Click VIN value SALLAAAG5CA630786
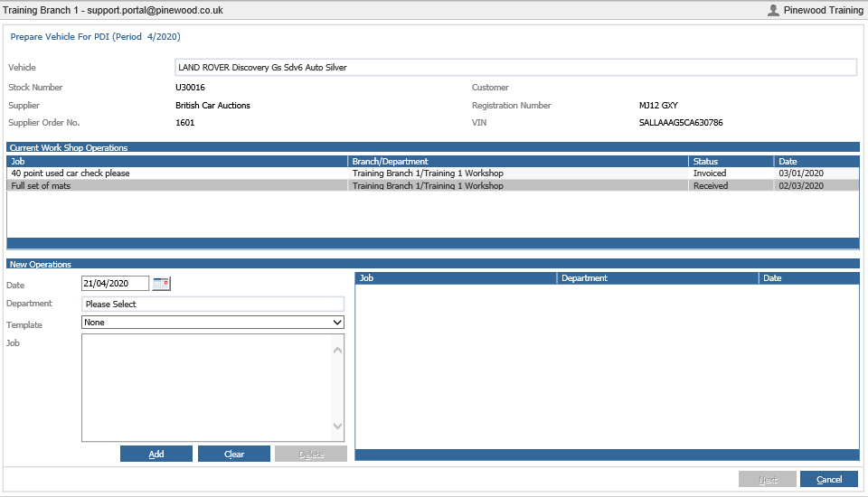 tap(681, 123)
